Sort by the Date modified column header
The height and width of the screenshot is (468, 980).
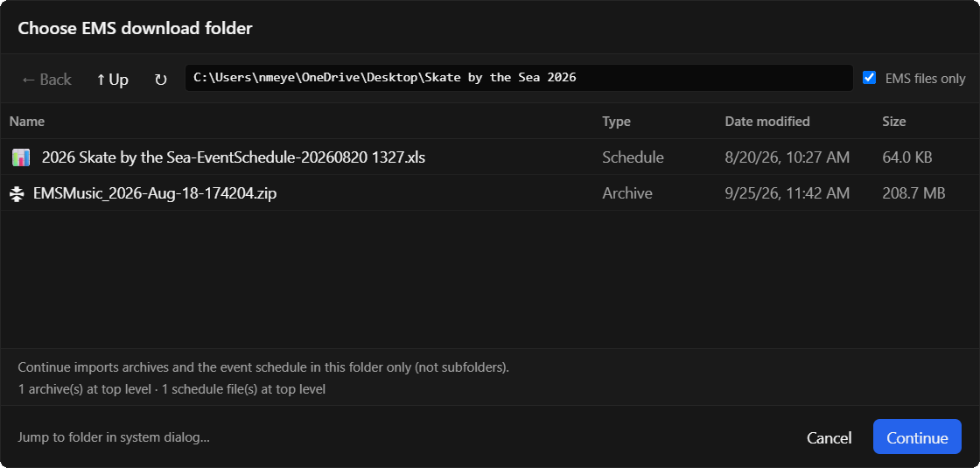pos(767,122)
